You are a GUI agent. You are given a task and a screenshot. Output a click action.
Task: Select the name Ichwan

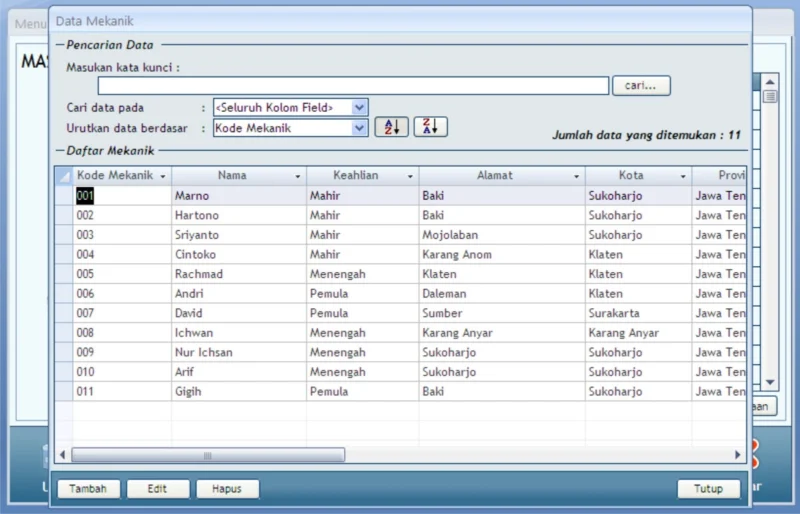pyautogui.click(x=193, y=333)
